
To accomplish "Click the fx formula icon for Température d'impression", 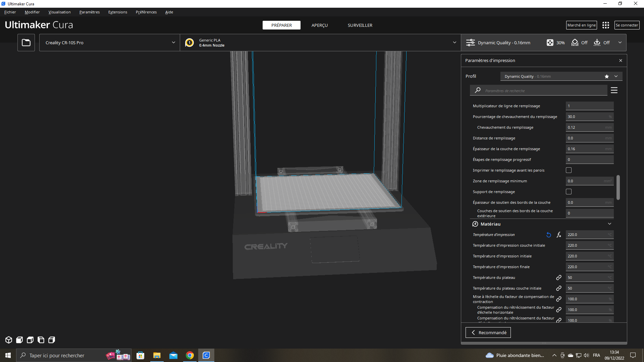I will 559,235.
